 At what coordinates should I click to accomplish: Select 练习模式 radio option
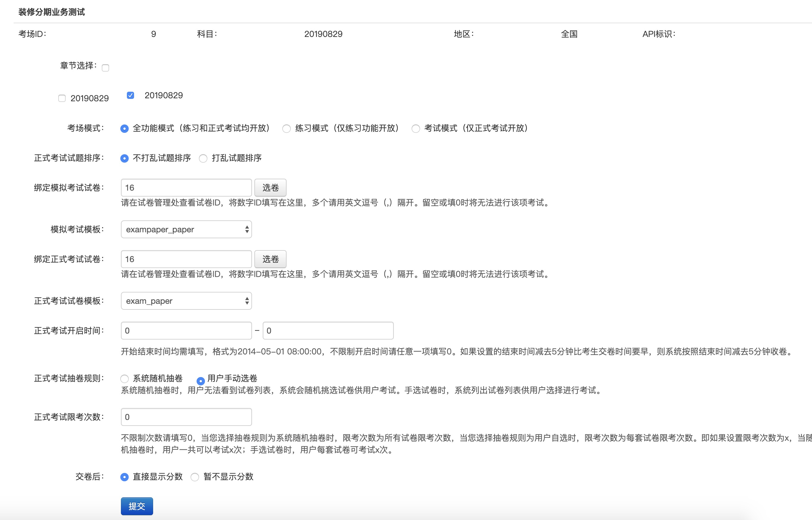(286, 129)
